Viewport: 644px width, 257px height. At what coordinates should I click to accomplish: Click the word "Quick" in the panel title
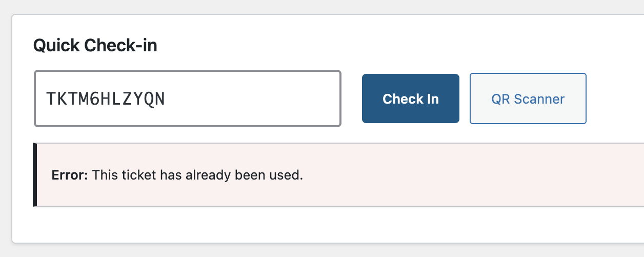[56, 46]
